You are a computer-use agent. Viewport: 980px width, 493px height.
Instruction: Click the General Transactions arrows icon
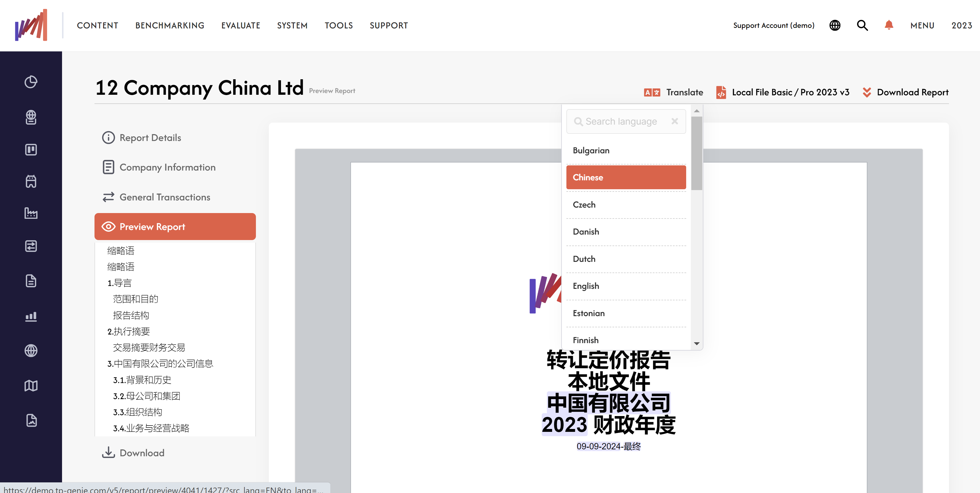(x=108, y=197)
